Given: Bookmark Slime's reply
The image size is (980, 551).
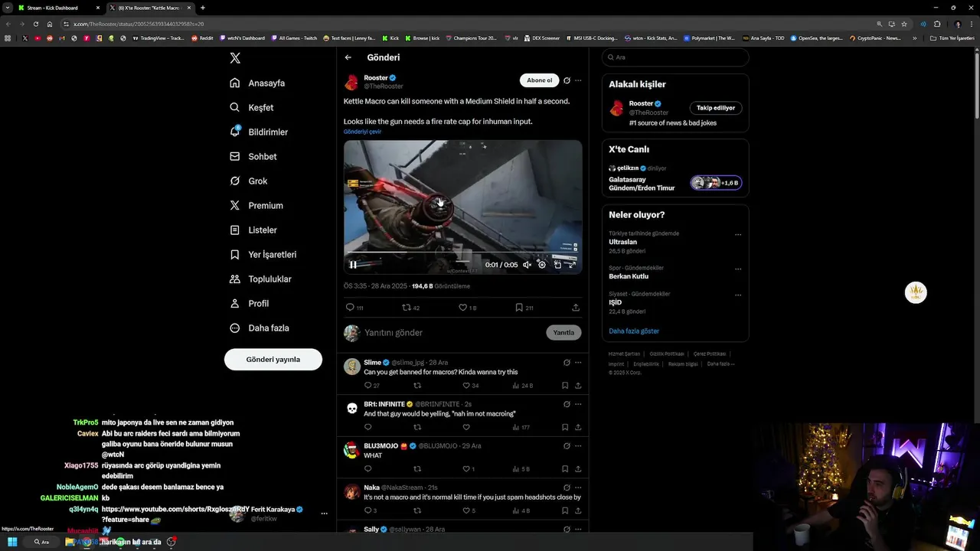Looking at the screenshot, I should 565,386.
